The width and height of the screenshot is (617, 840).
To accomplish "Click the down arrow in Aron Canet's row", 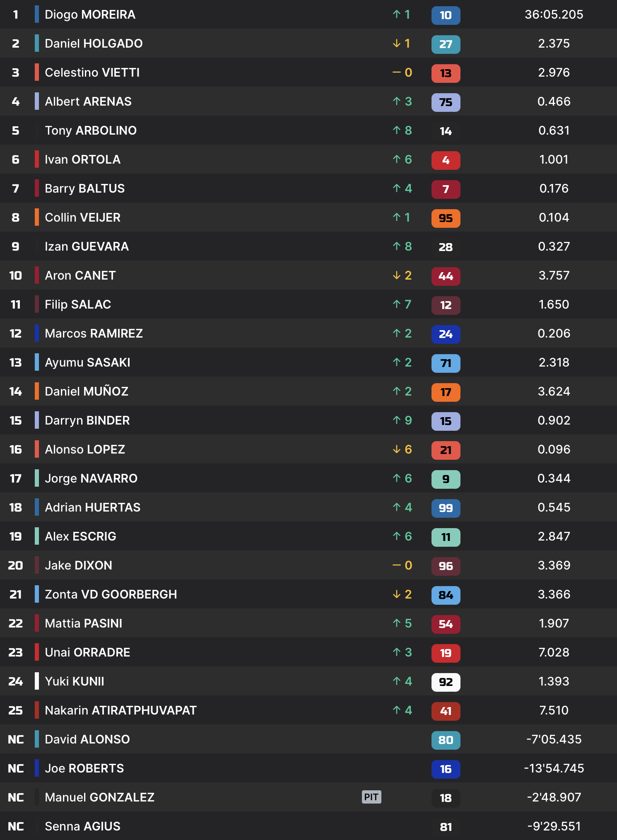I will (397, 275).
